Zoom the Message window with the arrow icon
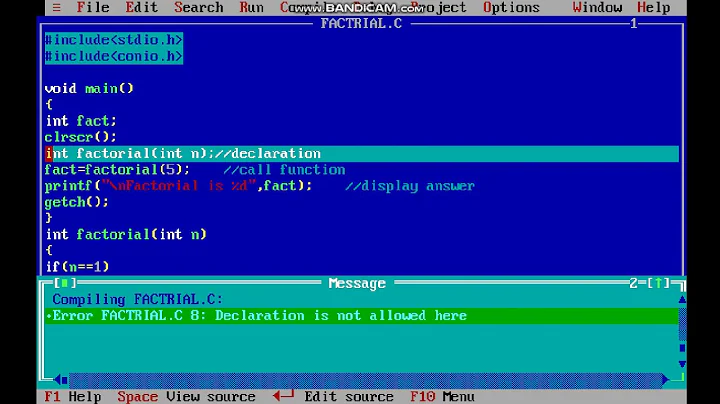 (661, 284)
